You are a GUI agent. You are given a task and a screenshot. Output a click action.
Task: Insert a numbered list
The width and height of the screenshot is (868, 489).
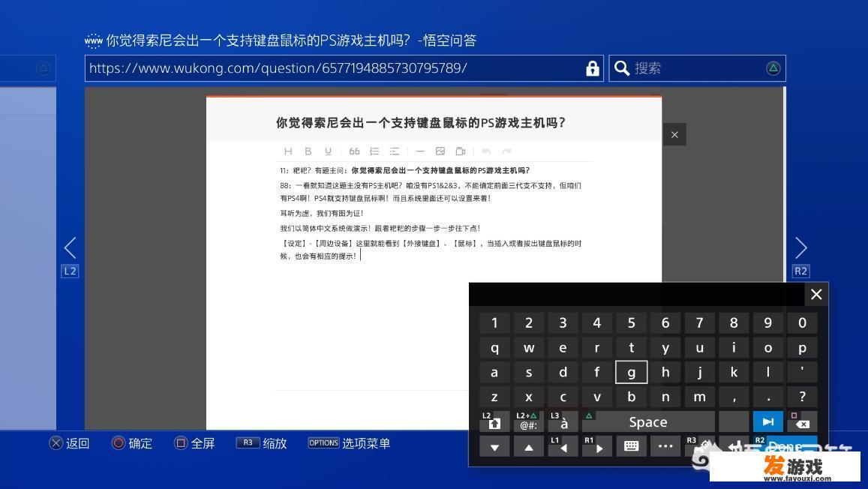(x=374, y=151)
